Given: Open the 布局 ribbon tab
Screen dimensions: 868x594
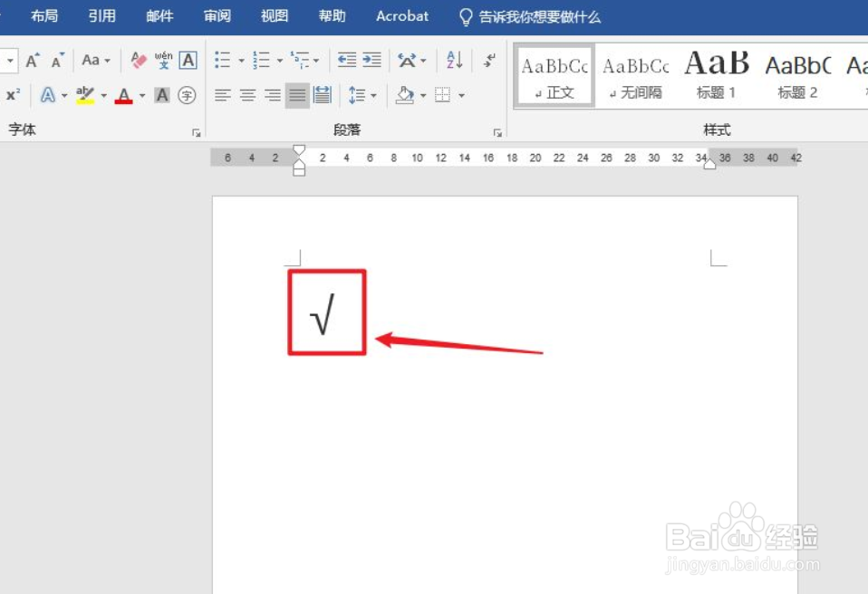Looking at the screenshot, I should (44, 16).
